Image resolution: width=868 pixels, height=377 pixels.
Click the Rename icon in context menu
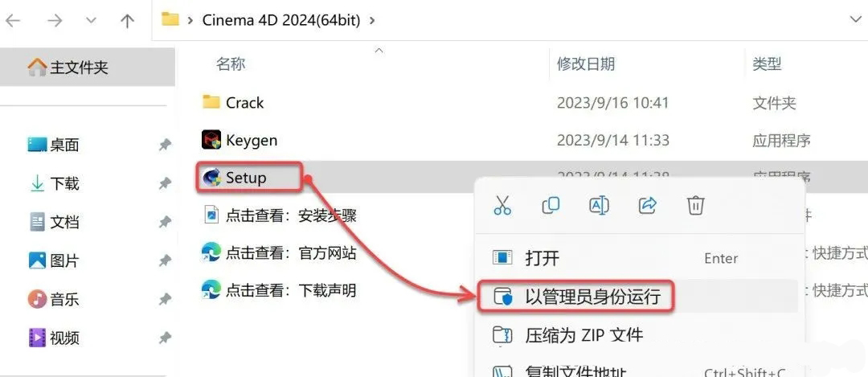click(x=599, y=206)
